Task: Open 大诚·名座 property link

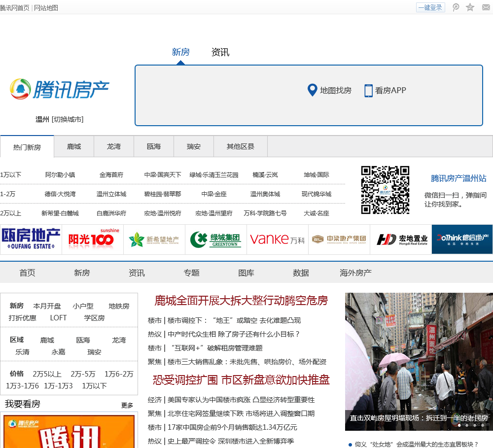Action: (317, 213)
